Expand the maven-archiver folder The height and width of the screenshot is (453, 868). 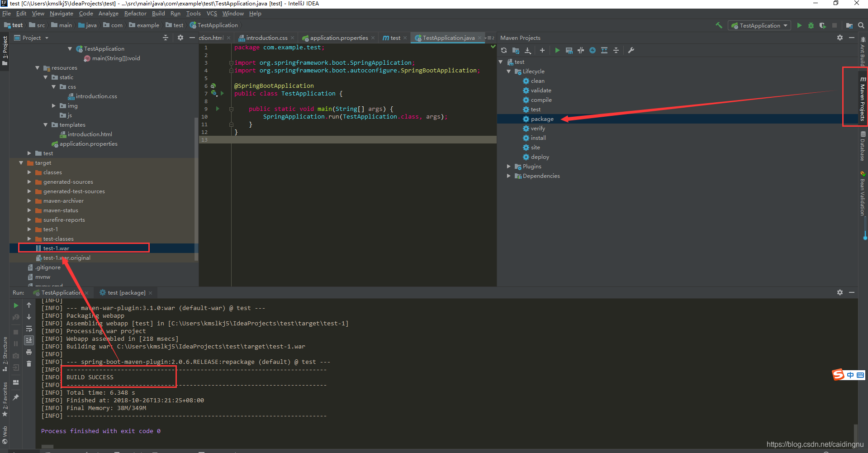point(29,201)
